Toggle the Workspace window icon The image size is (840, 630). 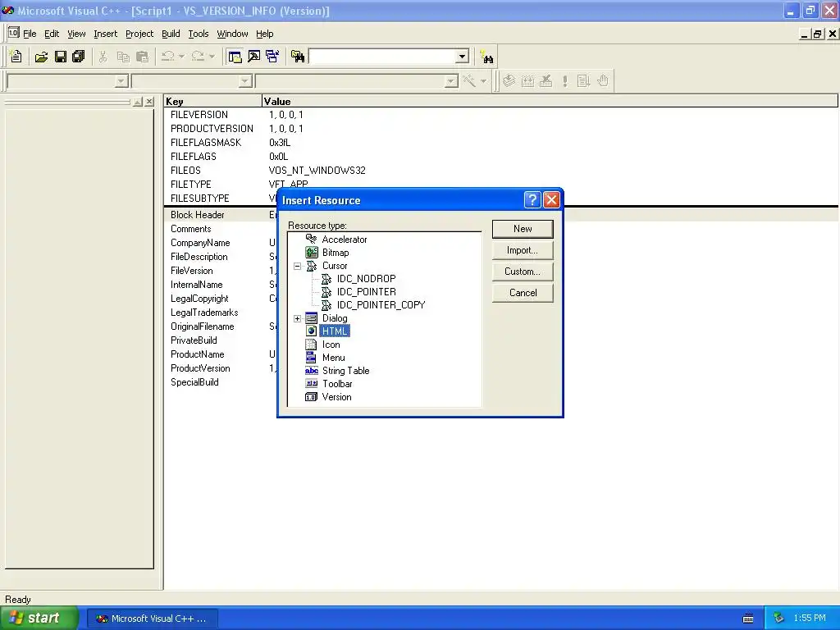pos(235,57)
